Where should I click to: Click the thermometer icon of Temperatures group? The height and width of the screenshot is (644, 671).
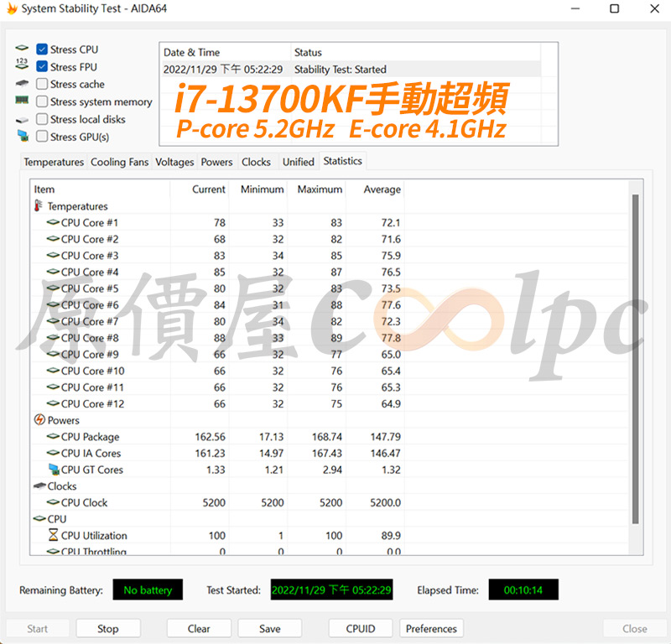tap(39, 205)
